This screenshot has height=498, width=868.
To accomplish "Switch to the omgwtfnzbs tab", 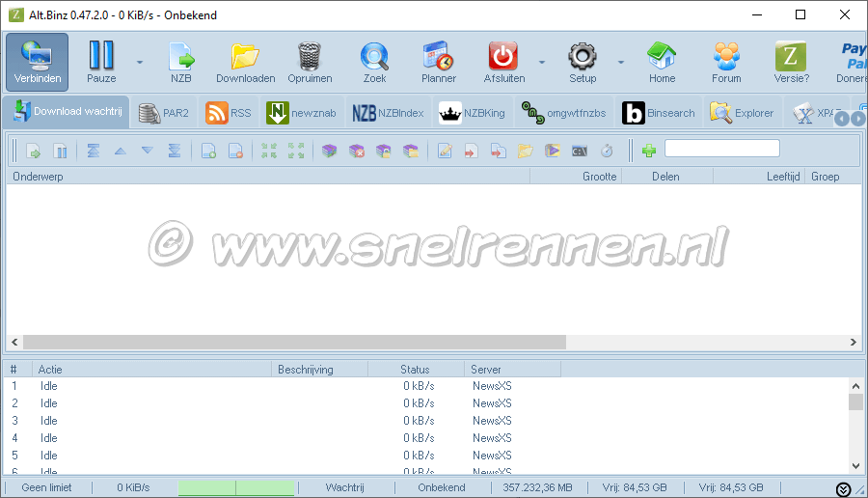I will (x=563, y=113).
